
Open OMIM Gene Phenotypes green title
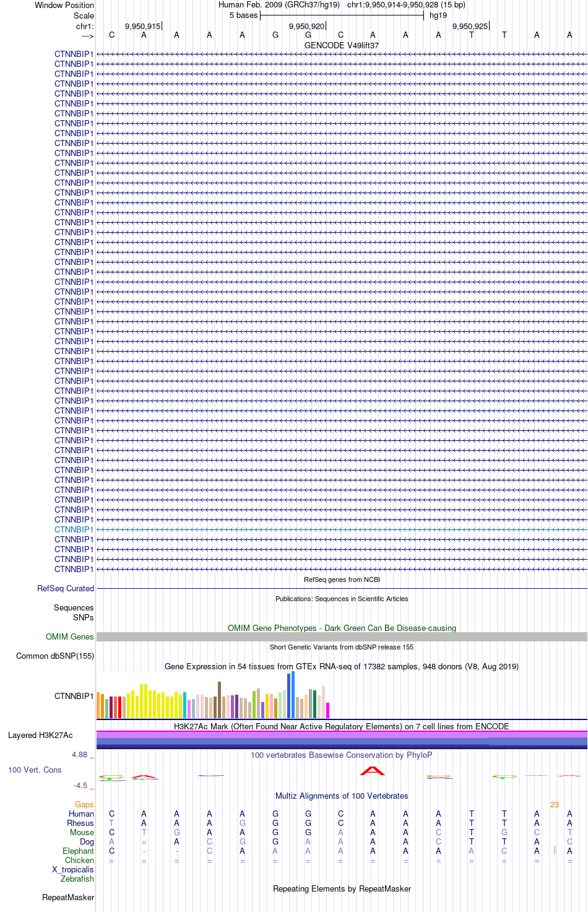click(342, 628)
